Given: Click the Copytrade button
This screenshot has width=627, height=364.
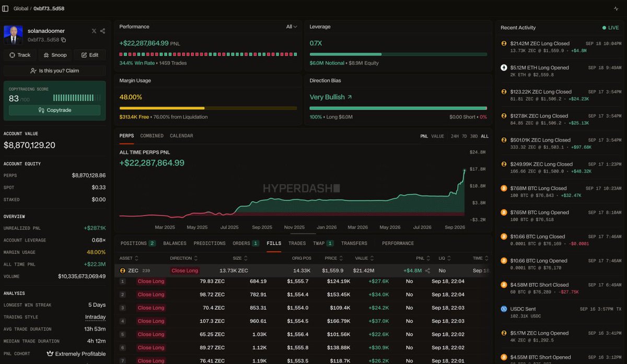Looking at the screenshot, I should (x=55, y=110).
